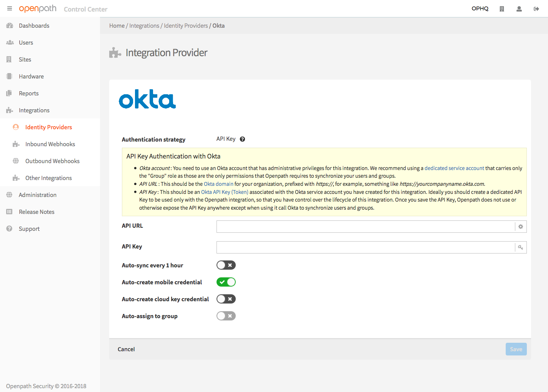Click the Outbound Webhooks globe icon
The width and height of the screenshot is (548, 392).
(x=16, y=161)
